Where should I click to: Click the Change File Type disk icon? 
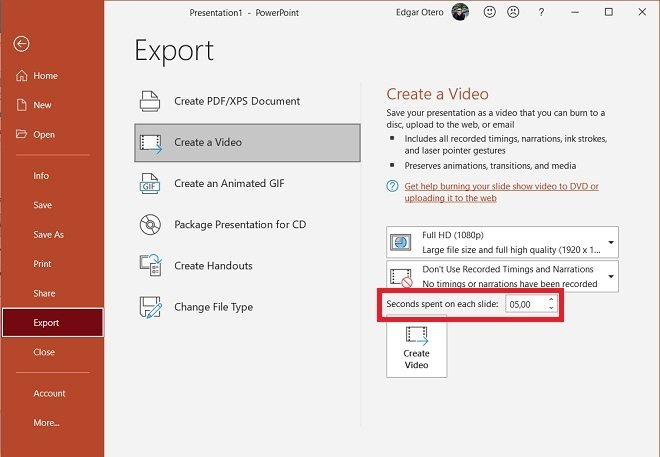(x=151, y=307)
